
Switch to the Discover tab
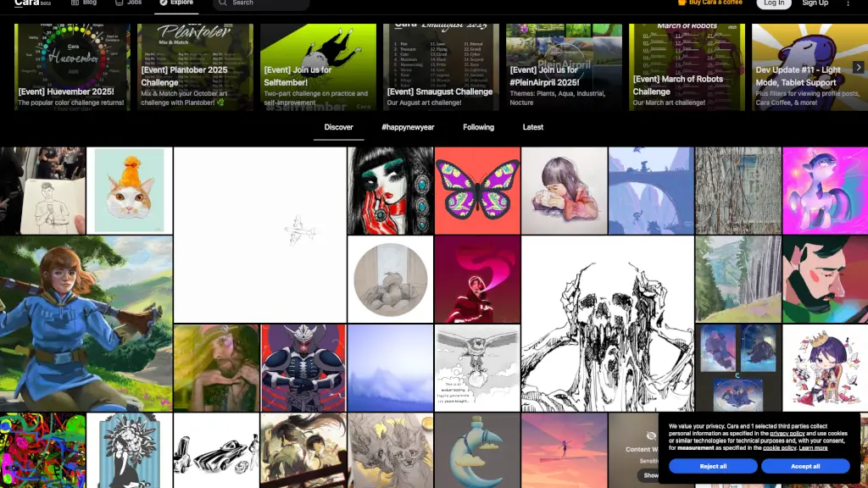[339, 127]
